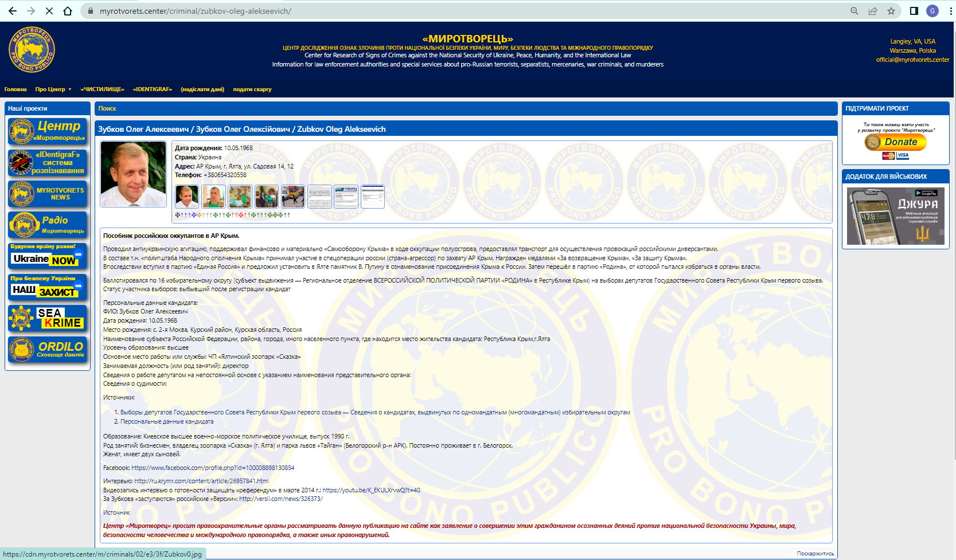956x560 pixels.
Task: Open the «IDENTIGRAF» menu item
Action: tap(153, 89)
